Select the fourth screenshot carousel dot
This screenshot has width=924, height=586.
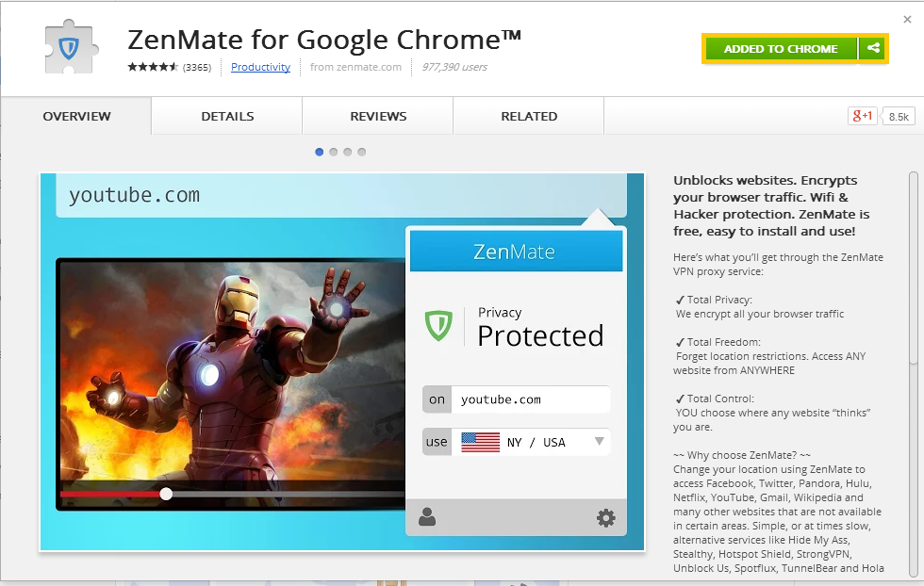pyautogui.click(x=362, y=152)
